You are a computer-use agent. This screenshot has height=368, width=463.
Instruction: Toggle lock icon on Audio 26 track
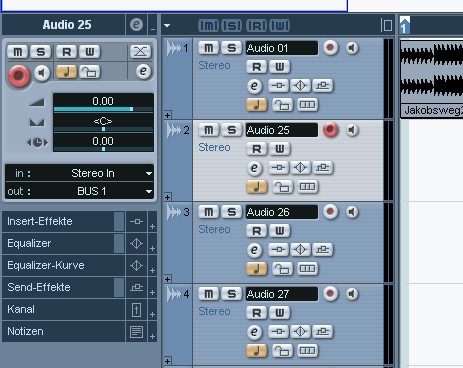click(x=282, y=269)
